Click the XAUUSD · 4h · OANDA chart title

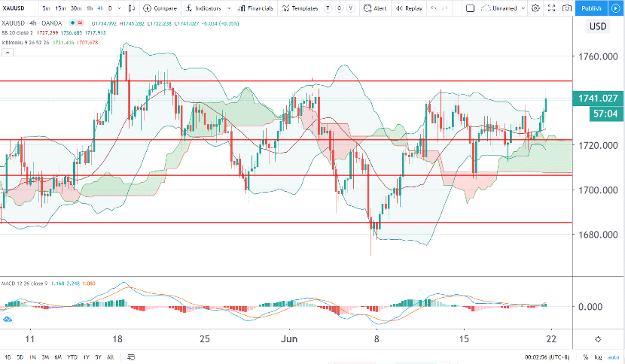32,23
